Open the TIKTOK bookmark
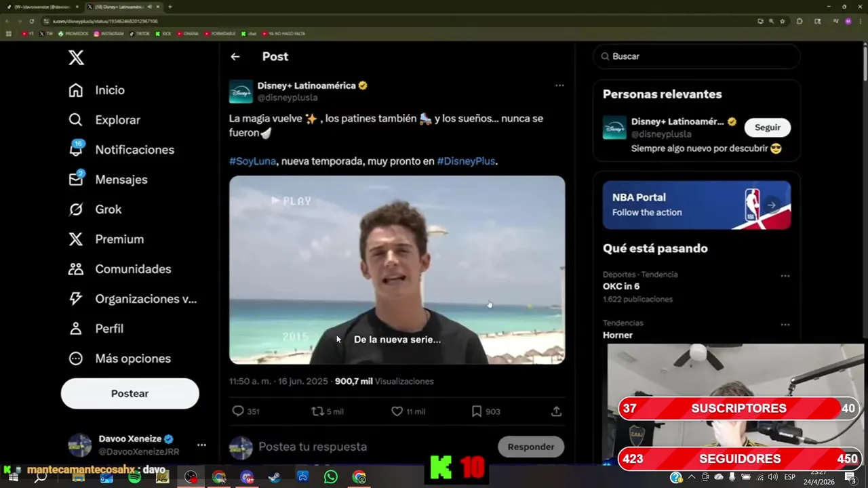 140,33
